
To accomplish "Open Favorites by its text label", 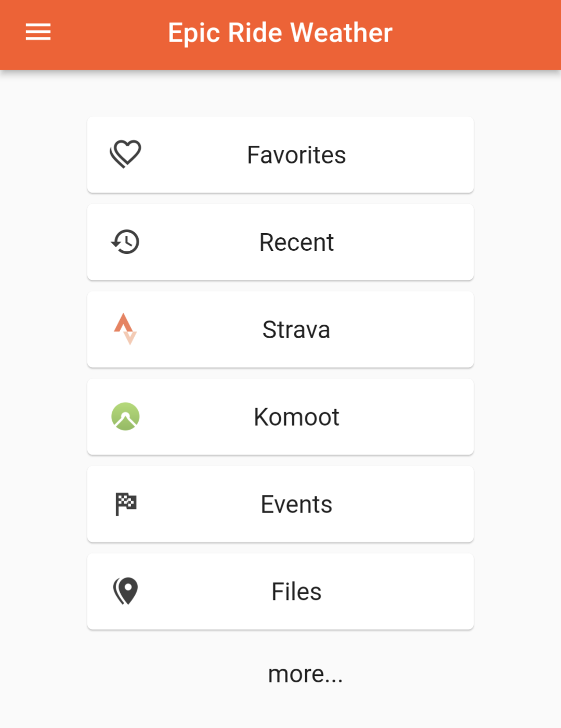I will pos(296,155).
